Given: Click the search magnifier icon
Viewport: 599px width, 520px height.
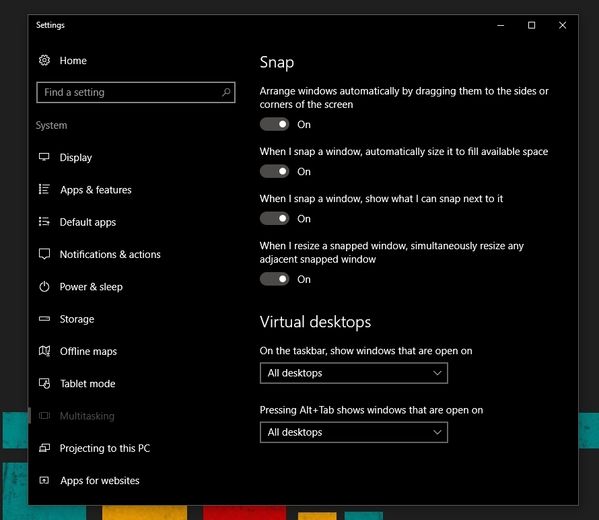Looking at the screenshot, I should [226, 92].
